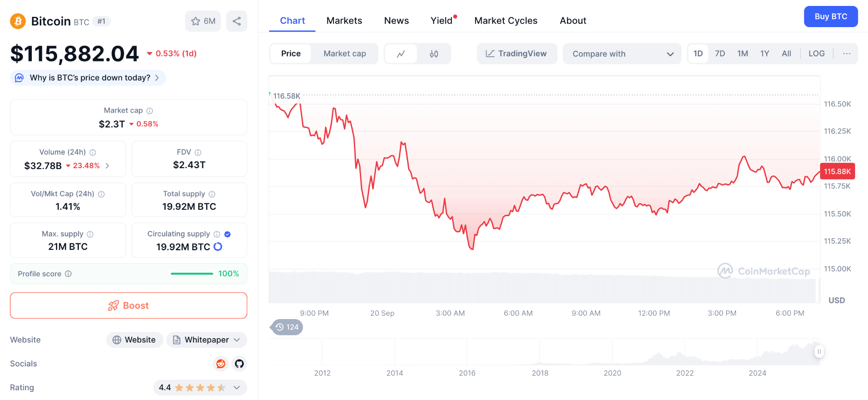This screenshot has height=400, width=868.
Task: Open the Chart tab
Action: coord(292,21)
